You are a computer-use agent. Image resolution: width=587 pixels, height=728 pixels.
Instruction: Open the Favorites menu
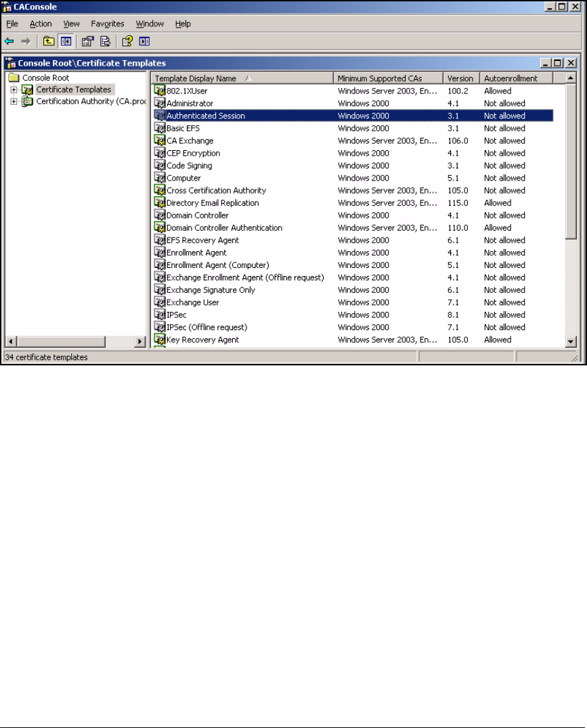pos(108,24)
